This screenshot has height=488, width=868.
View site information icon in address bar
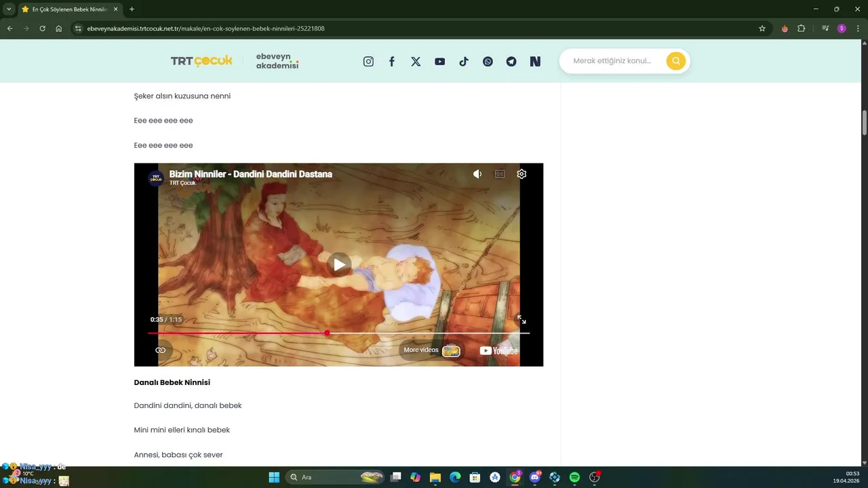click(x=78, y=28)
